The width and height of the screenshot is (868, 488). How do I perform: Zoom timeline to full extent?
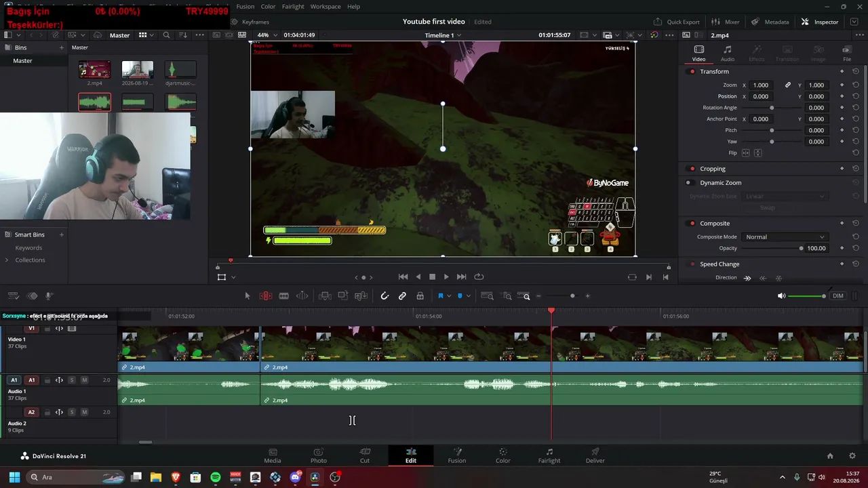coord(487,296)
